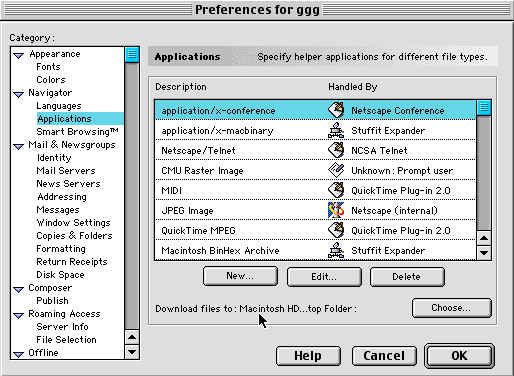Click the category list scroll-up arrow
The height and width of the screenshot is (376, 514).
(x=132, y=337)
